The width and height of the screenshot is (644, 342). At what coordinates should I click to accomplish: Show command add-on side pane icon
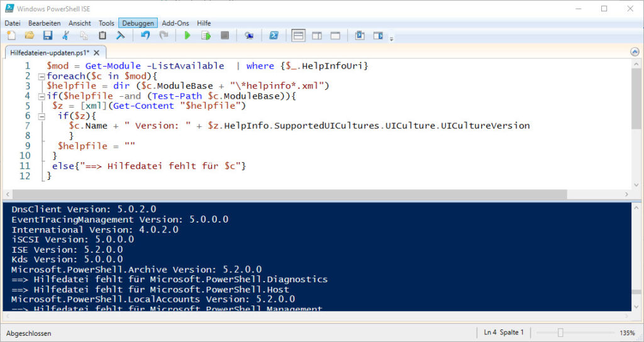378,36
